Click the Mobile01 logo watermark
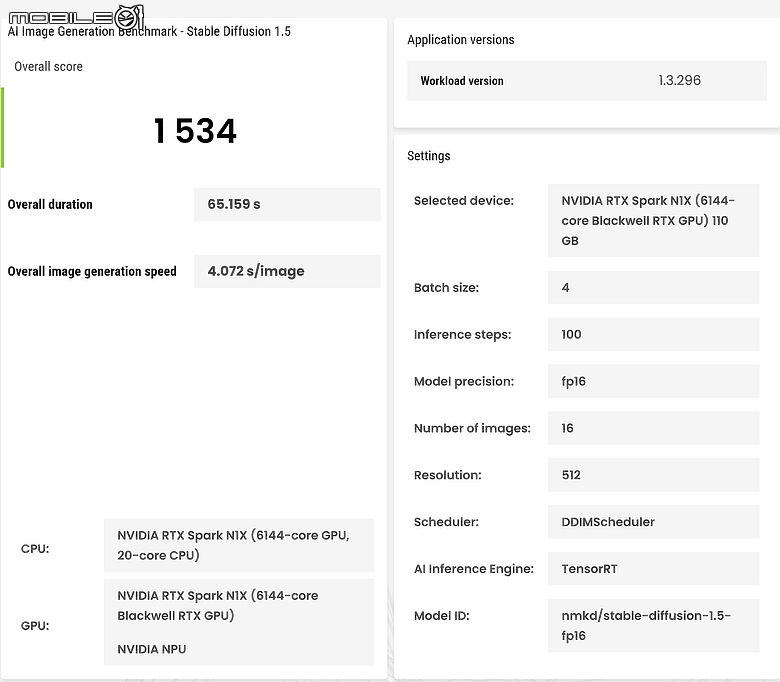The height and width of the screenshot is (682, 780). point(76,17)
